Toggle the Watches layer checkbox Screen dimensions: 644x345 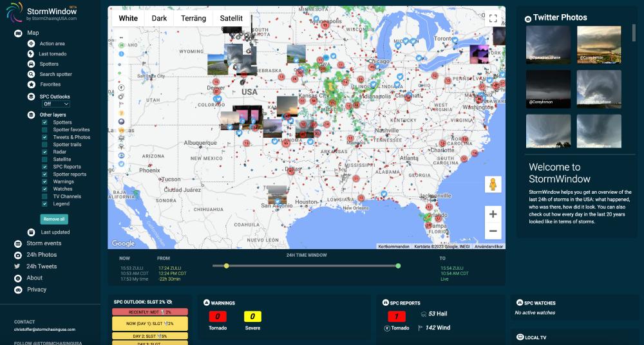pyautogui.click(x=44, y=189)
